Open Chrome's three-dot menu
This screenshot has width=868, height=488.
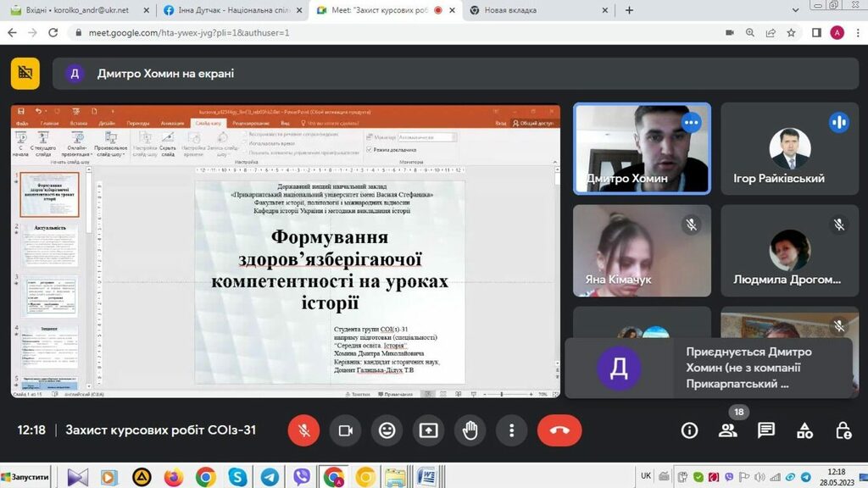point(856,32)
